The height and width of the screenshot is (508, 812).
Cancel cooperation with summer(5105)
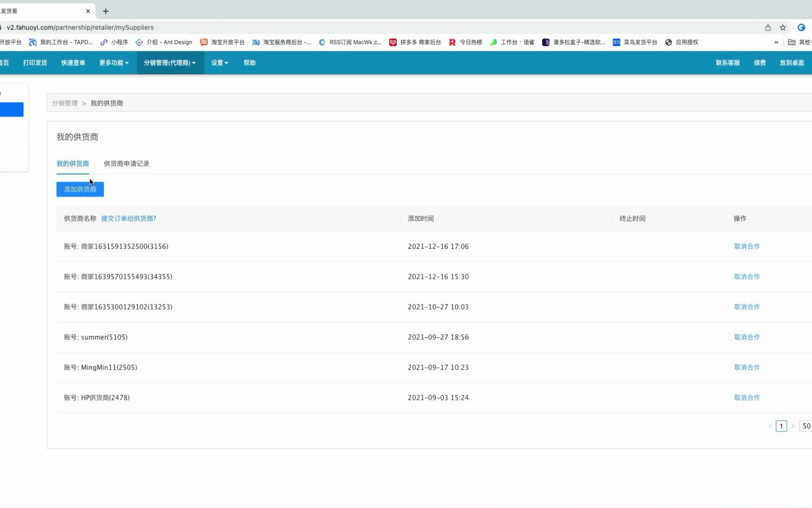point(747,337)
